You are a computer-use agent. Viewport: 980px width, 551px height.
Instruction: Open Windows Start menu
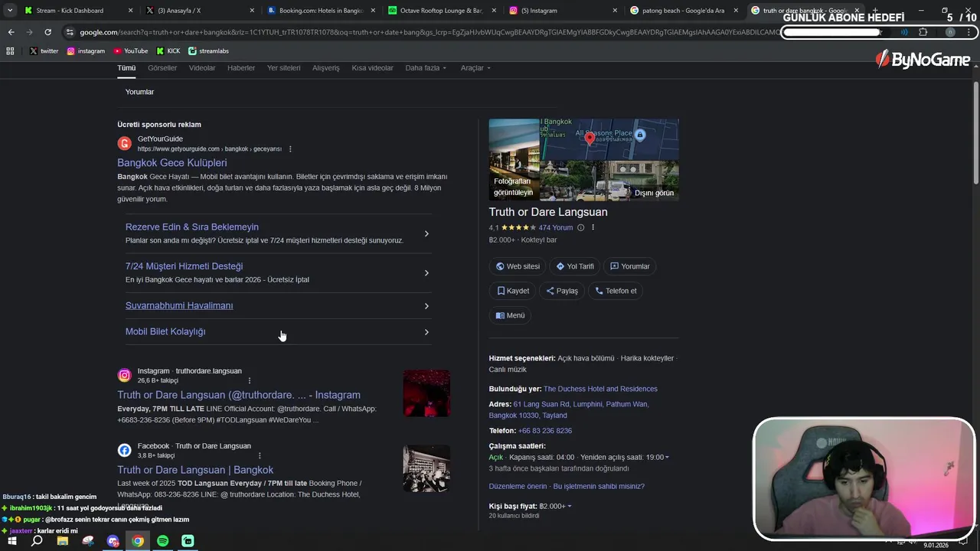tap(11, 541)
